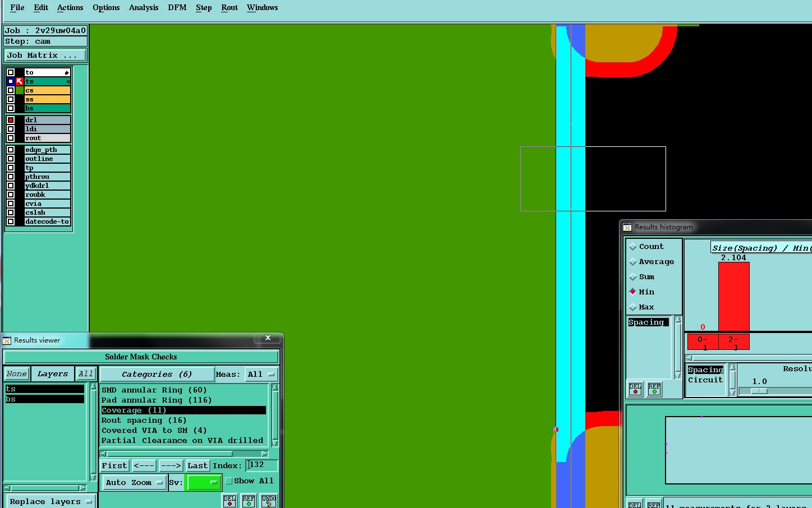Open the Windows menu

[263, 8]
